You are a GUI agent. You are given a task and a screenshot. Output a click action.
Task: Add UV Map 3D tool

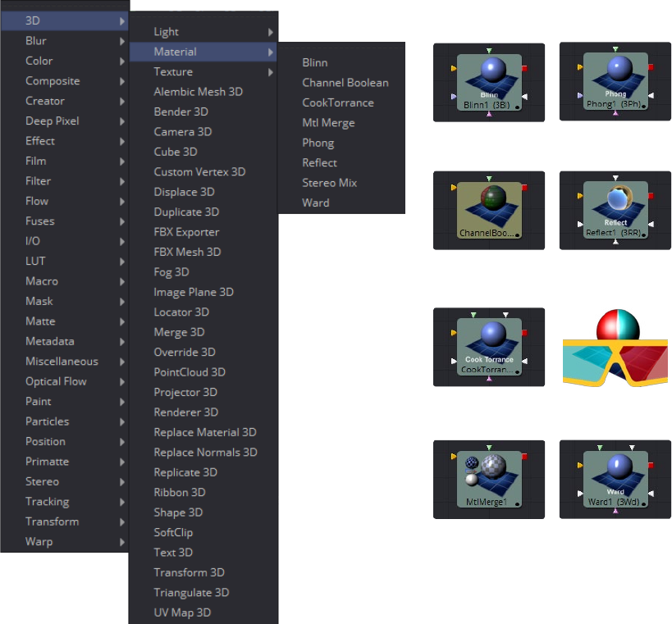[x=183, y=613]
